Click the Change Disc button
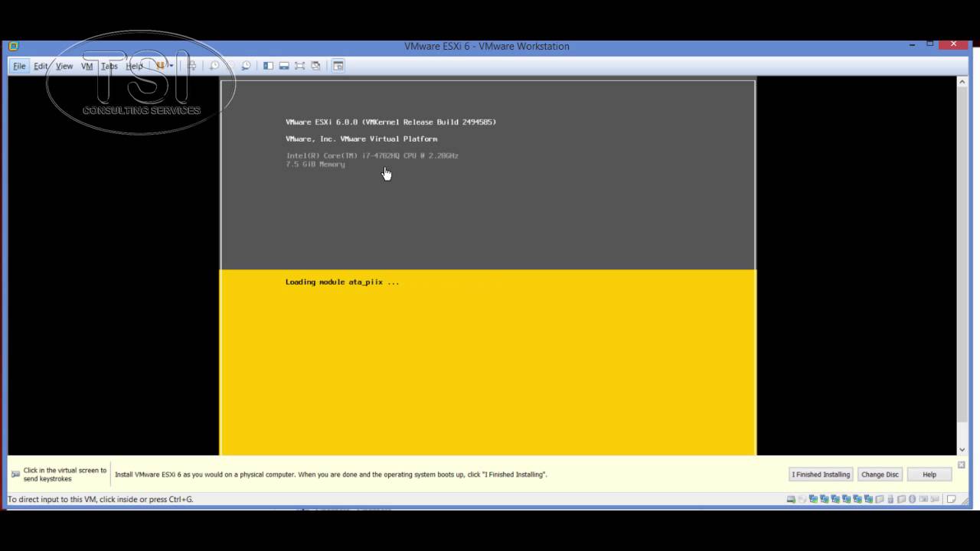 [880, 474]
